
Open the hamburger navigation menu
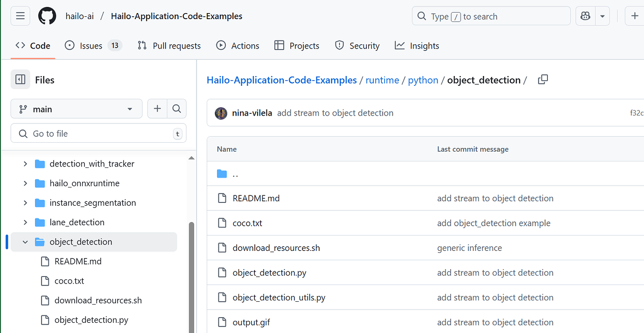coord(20,16)
